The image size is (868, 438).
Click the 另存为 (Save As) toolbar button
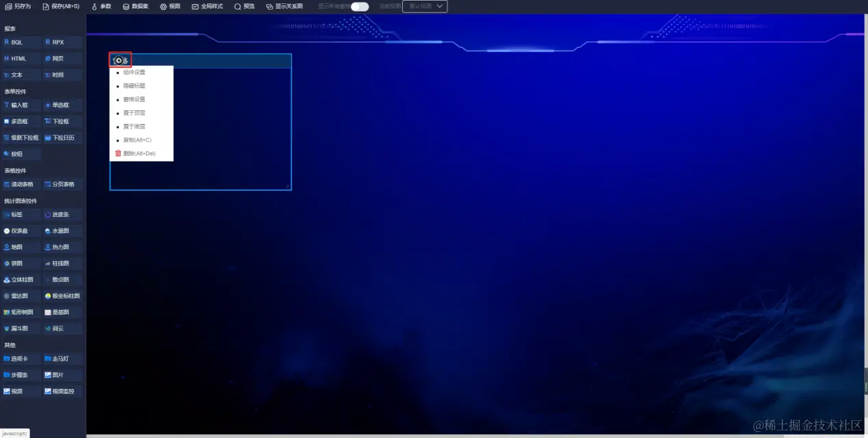(x=18, y=6)
